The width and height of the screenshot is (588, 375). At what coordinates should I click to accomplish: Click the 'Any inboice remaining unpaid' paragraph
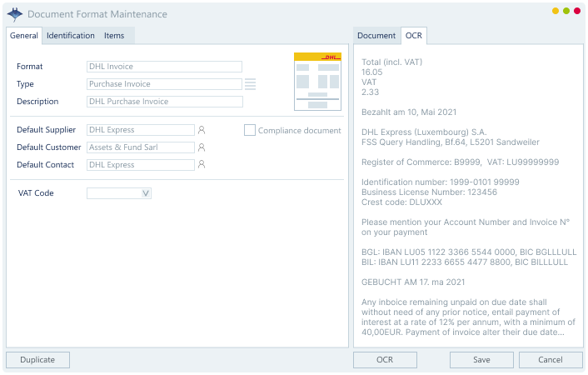(468, 317)
